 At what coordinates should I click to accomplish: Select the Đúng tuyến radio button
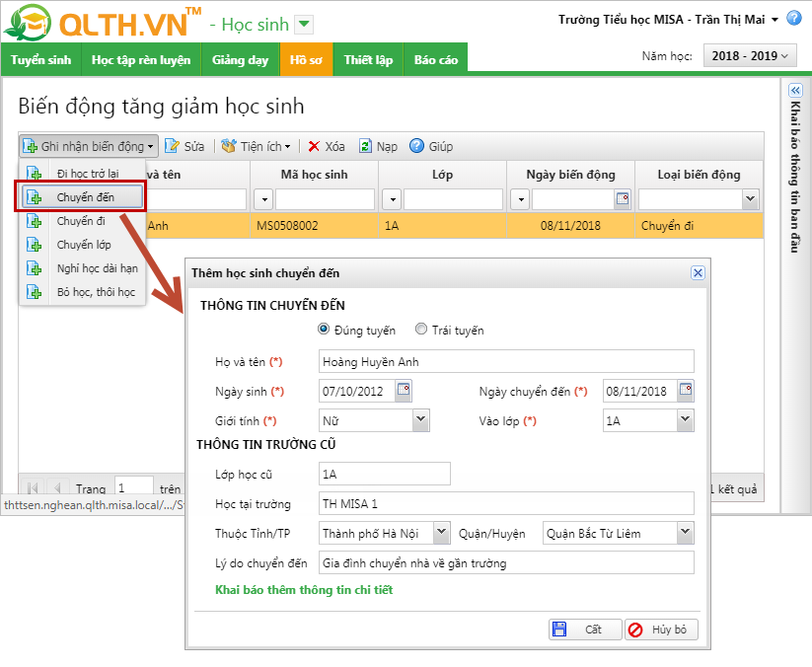(324, 330)
